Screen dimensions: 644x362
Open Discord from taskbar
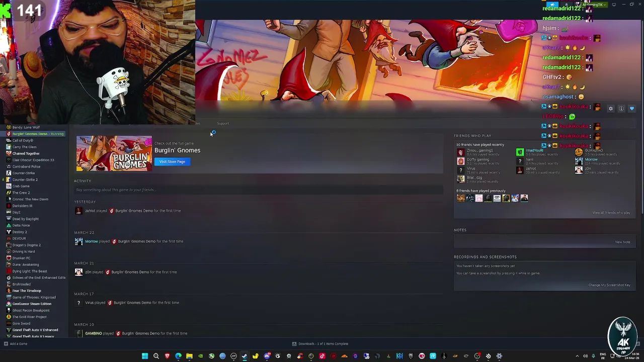[x=267, y=356]
